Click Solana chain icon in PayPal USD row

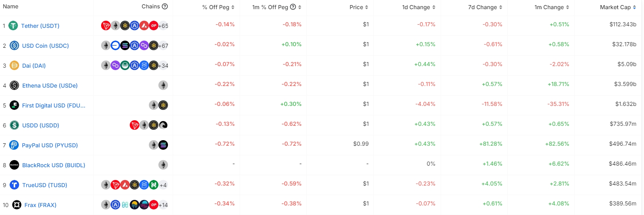pos(163,145)
